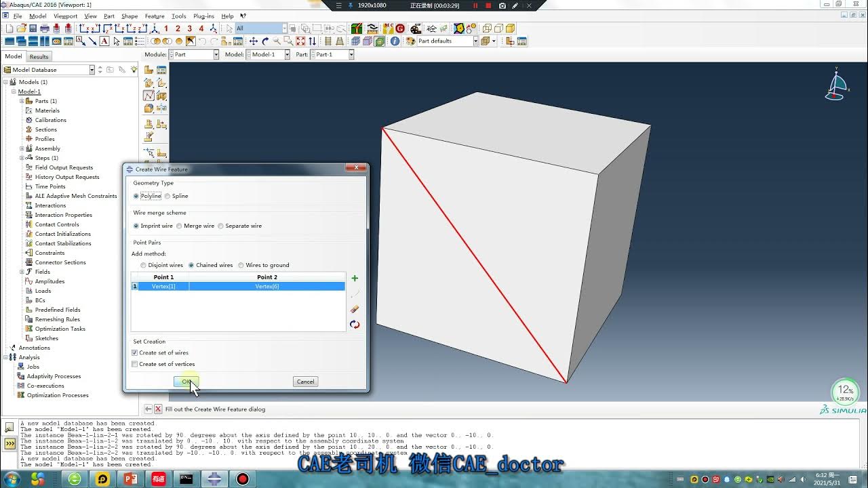
Task: Click Cancel in Create Wire Feature dialog
Action: (306, 382)
